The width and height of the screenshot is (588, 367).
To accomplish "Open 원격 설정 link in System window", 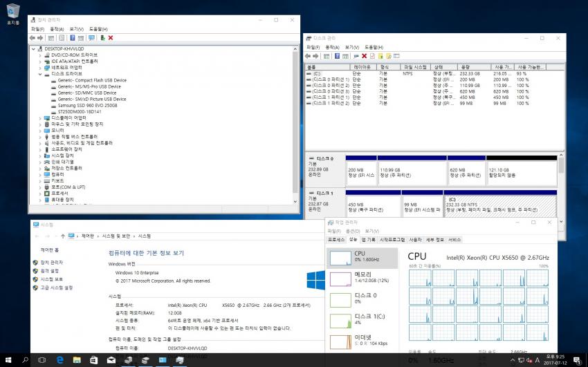I will pyautogui.click(x=50, y=271).
